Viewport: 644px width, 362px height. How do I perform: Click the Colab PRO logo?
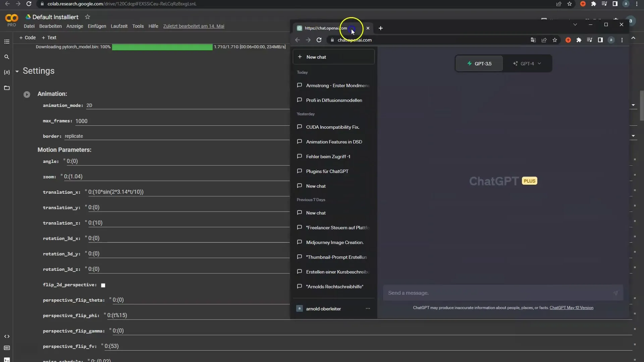[12, 20]
